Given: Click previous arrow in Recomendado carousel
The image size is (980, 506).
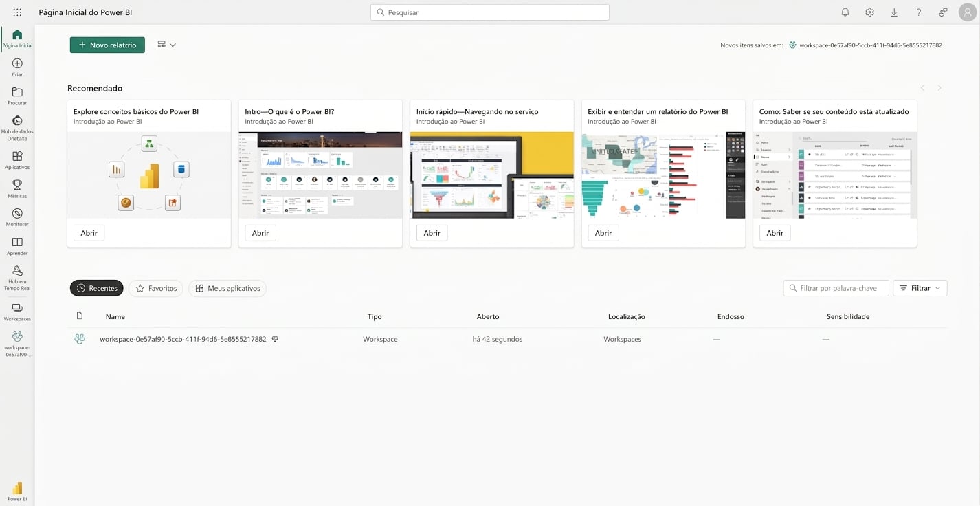Looking at the screenshot, I should point(922,88).
